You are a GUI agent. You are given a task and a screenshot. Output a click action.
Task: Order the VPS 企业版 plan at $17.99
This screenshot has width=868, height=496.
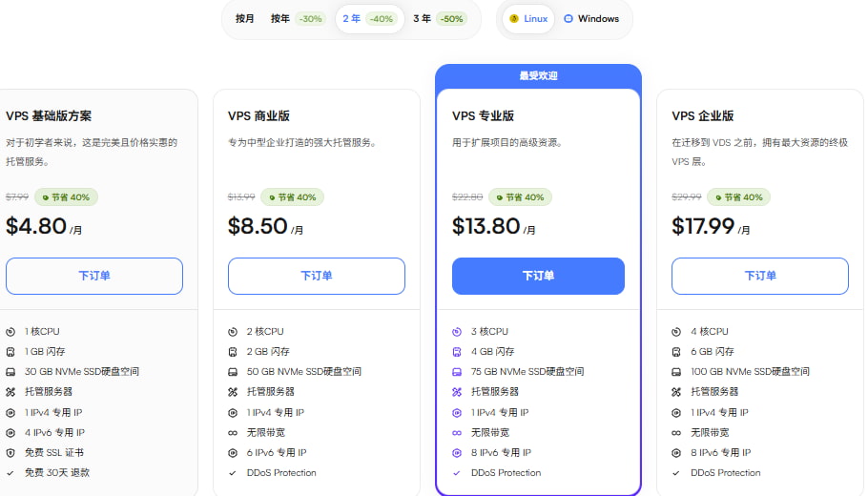pos(760,276)
